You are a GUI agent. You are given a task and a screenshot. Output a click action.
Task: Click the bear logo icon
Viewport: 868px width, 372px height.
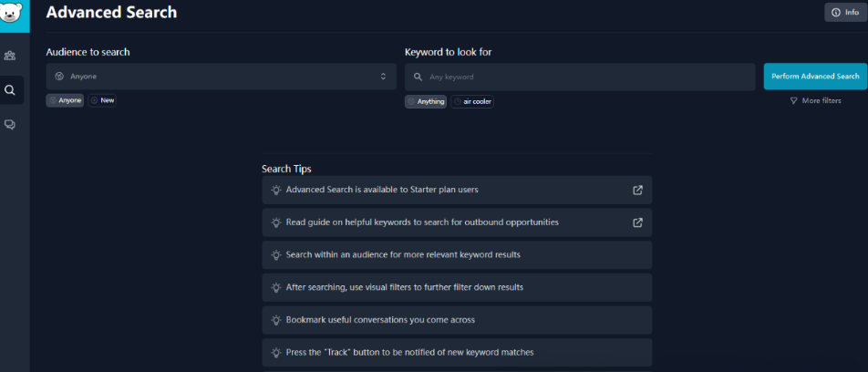tap(11, 13)
